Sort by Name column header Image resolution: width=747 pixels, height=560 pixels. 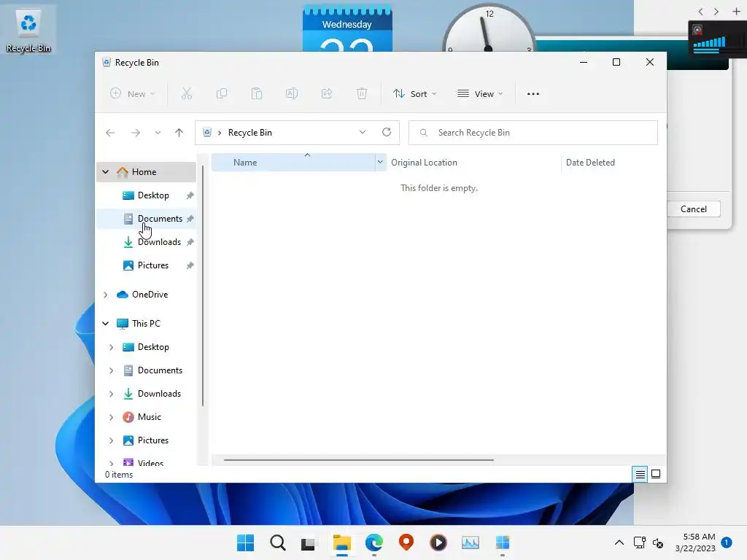coord(293,163)
